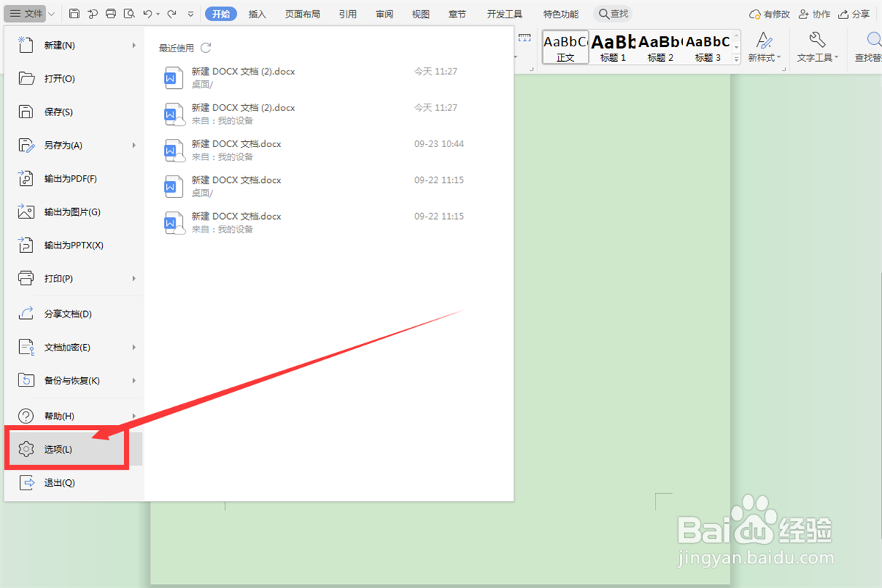This screenshot has width=882, height=588.
Task: Expand the 备份与恢复(K) submenu arrow
Action: (134, 381)
